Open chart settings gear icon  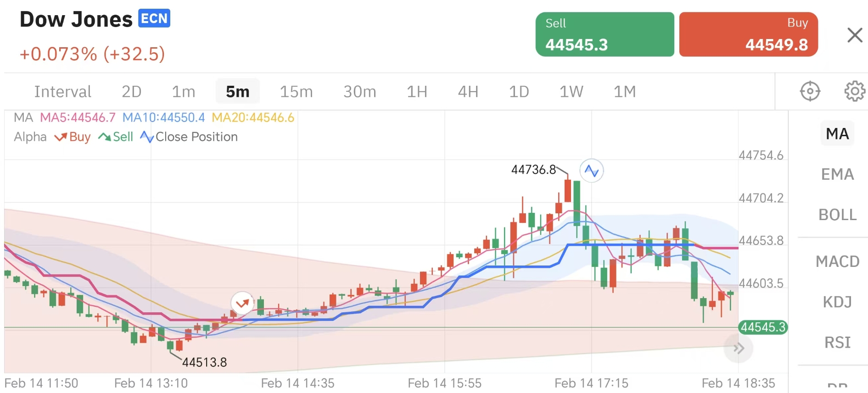point(854,91)
